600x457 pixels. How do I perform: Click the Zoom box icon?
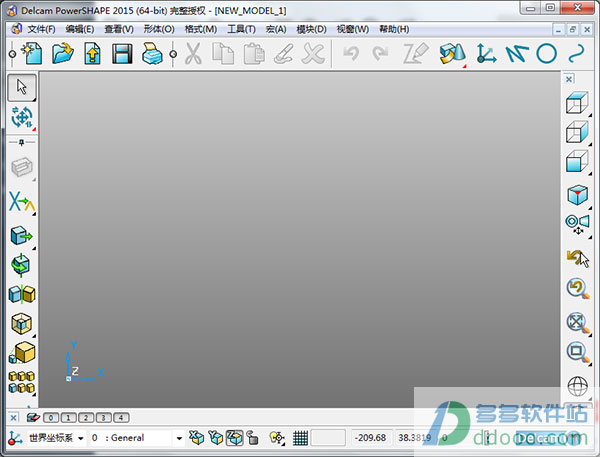point(578,353)
